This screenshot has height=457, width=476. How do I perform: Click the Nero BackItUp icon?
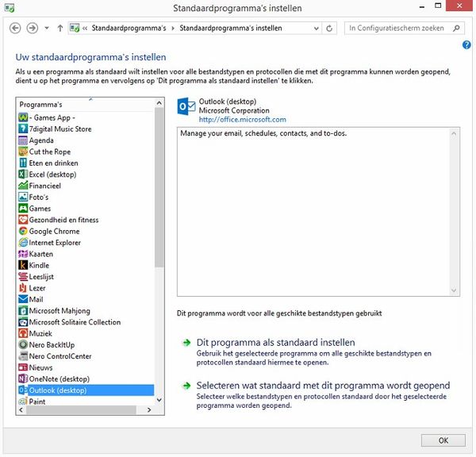coord(23,344)
